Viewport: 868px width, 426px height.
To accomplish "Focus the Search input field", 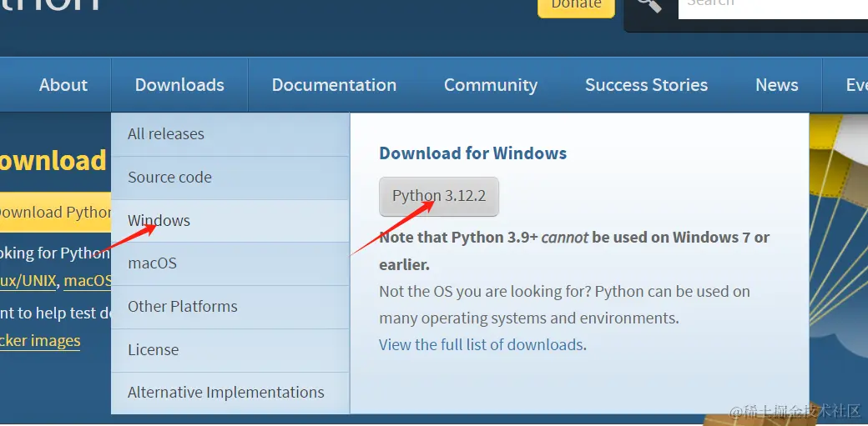I will click(773, 8).
